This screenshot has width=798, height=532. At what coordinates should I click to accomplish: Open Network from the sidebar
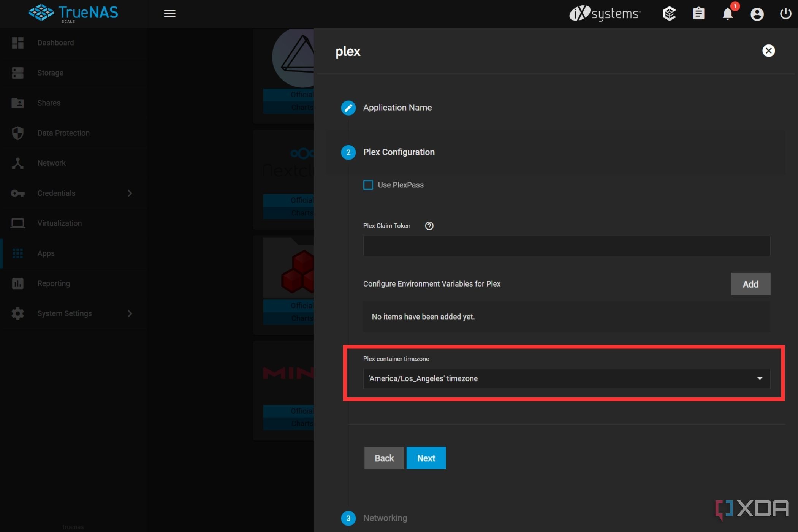(51, 163)
